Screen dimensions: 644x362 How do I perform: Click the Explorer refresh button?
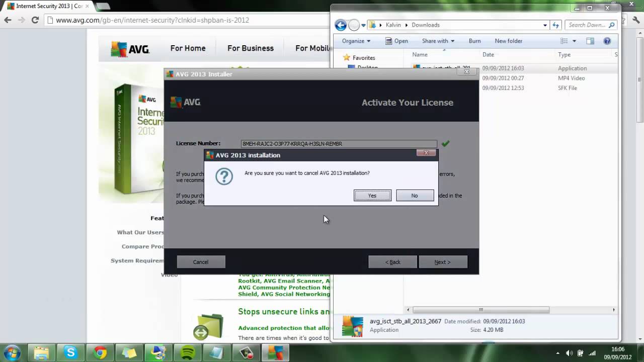tap(556, 25)
